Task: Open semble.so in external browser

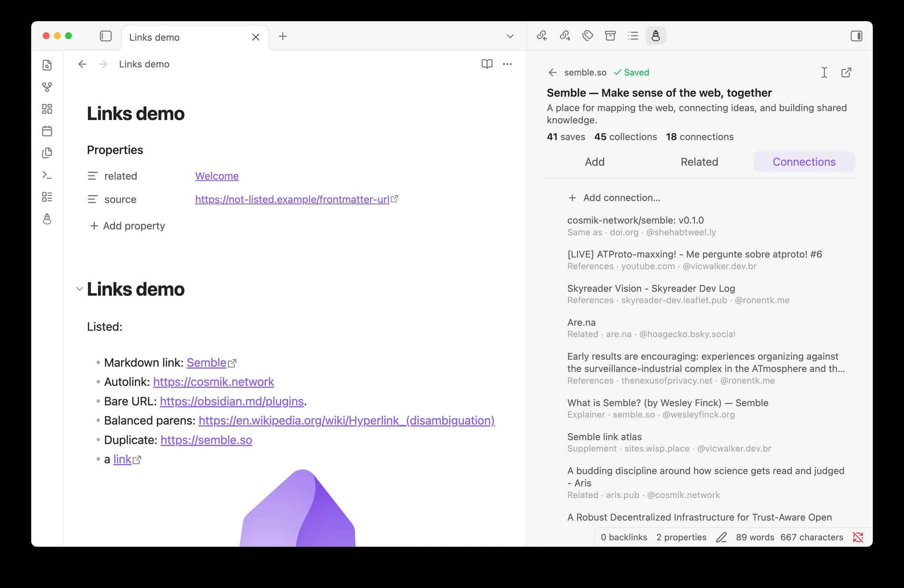Action: coord(846,72)
